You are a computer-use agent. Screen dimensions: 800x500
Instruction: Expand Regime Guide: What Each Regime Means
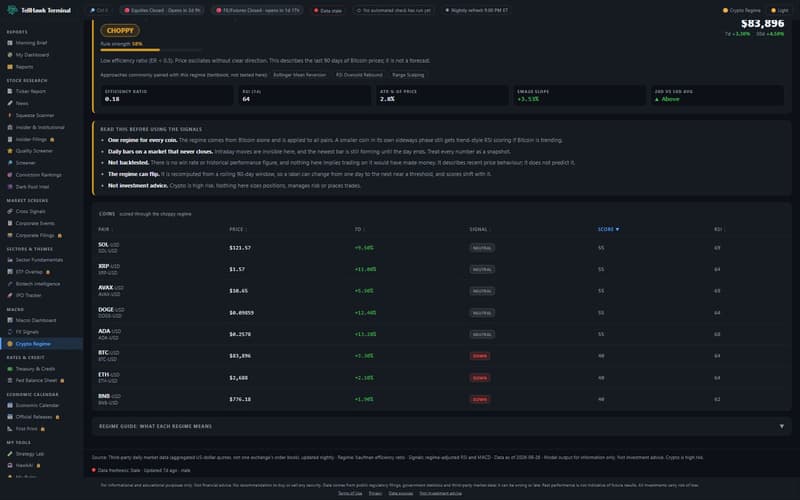(442, 426)
